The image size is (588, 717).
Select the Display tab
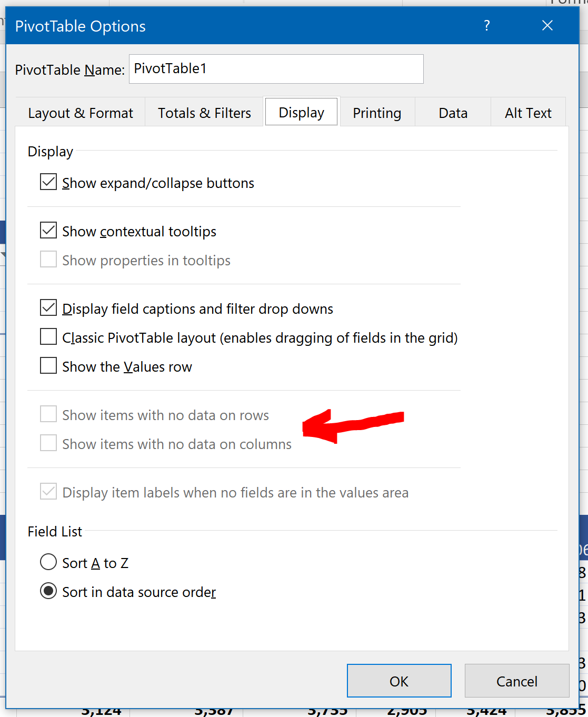click(302, 112)
